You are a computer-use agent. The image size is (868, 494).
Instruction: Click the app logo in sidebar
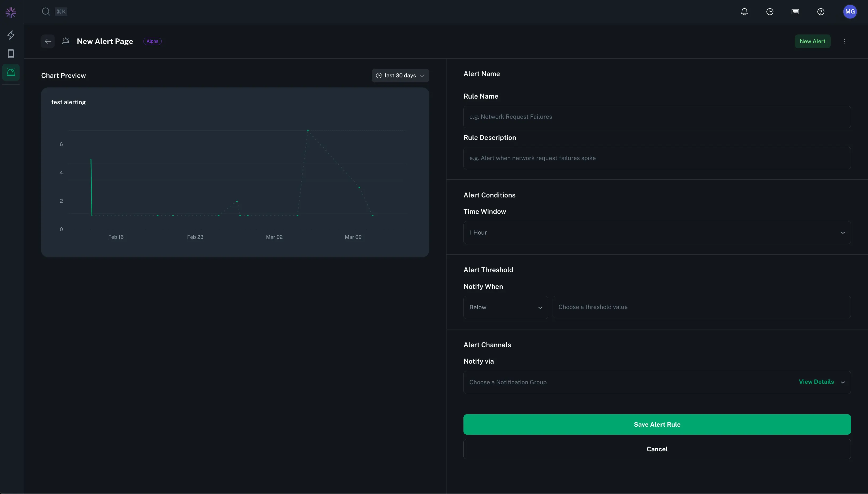pyautogui.click(x=11, y=12)
